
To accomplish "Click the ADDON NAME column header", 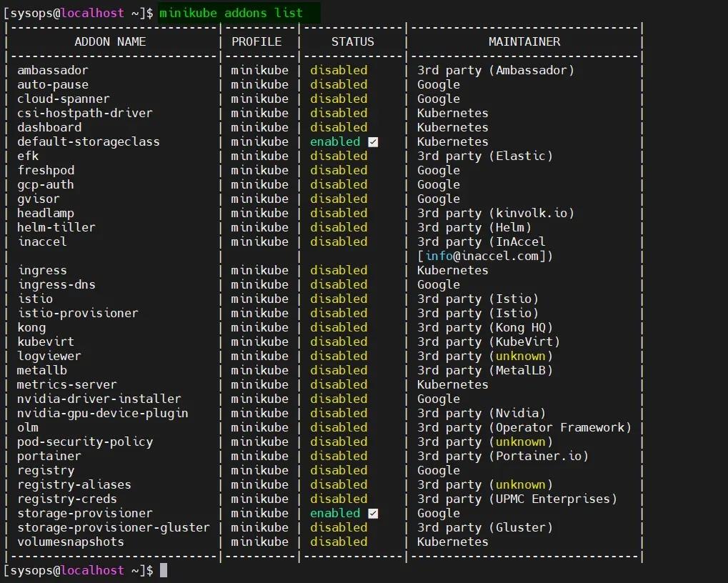I will 109,41.
